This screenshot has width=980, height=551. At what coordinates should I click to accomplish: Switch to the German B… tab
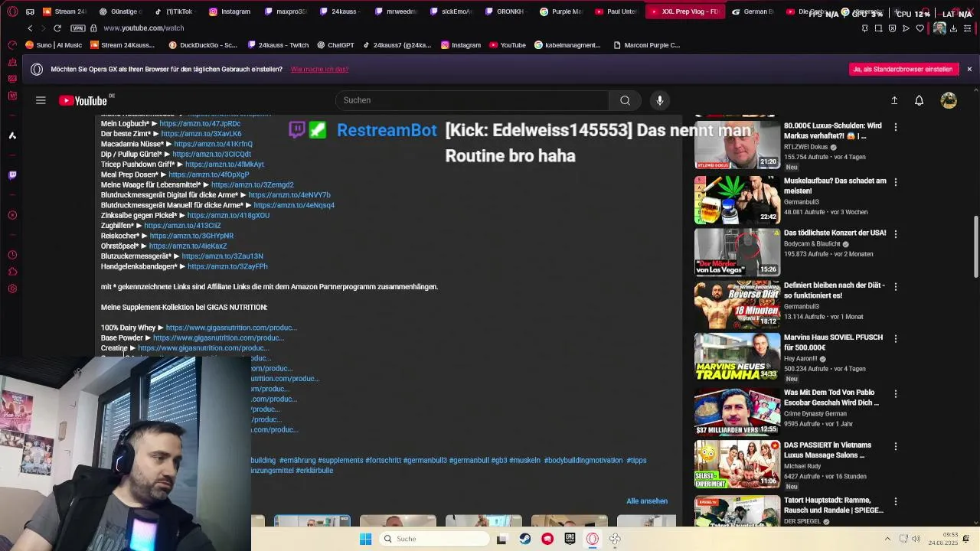[x=753, y=12]
